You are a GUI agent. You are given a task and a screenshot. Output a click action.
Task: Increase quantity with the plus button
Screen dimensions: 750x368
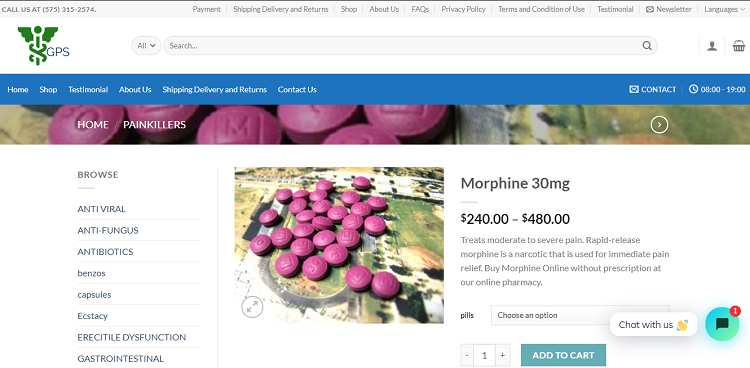pyautogui.click(x=502, y=355)
